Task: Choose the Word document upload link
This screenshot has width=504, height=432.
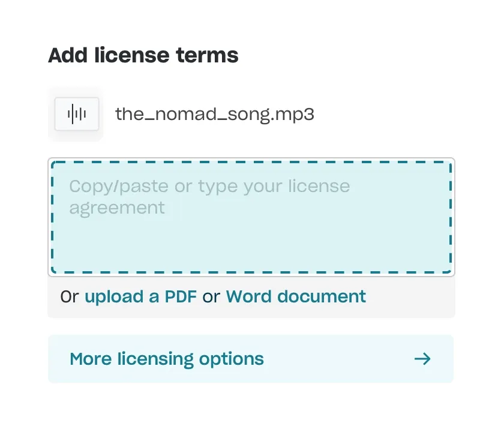Action: (296, 296)
